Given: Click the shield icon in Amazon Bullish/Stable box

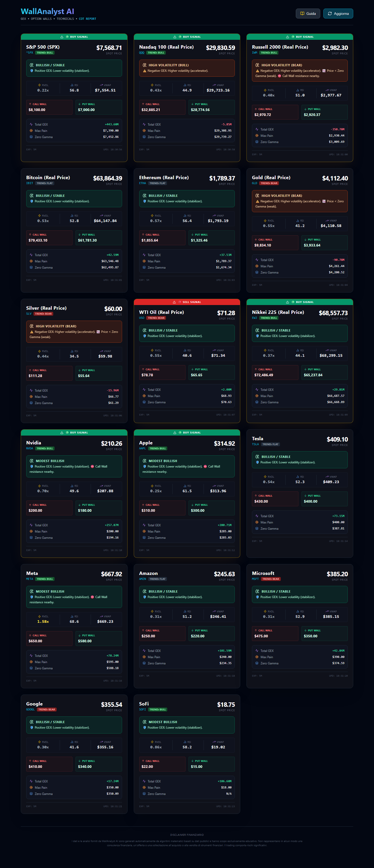Looking at the screenshot, I should click(x=145, y=597).
